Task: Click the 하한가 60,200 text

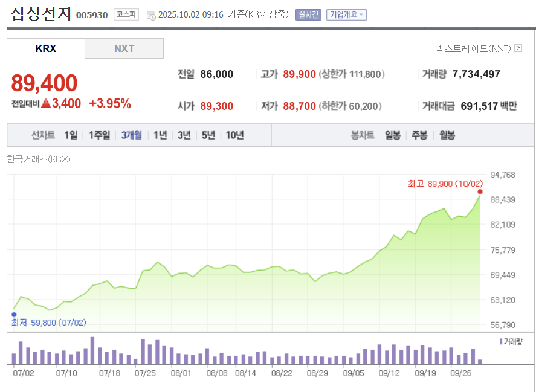Action: [x=350, y=106]
